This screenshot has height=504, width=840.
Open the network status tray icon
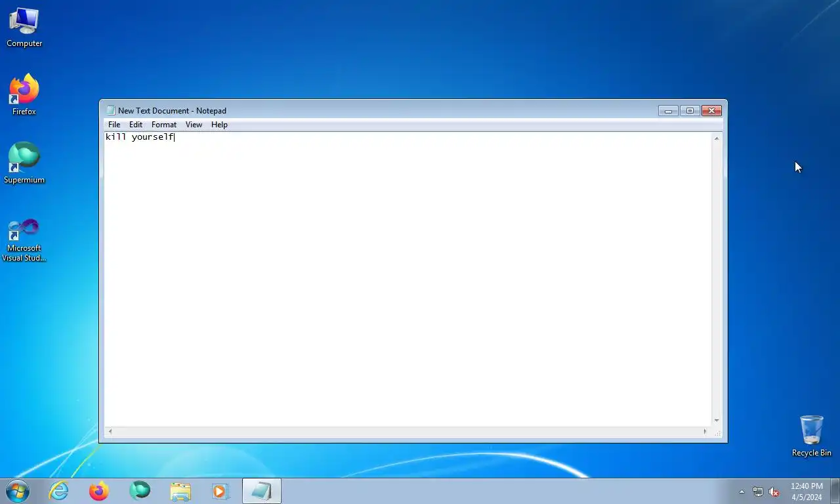[758, 492]
